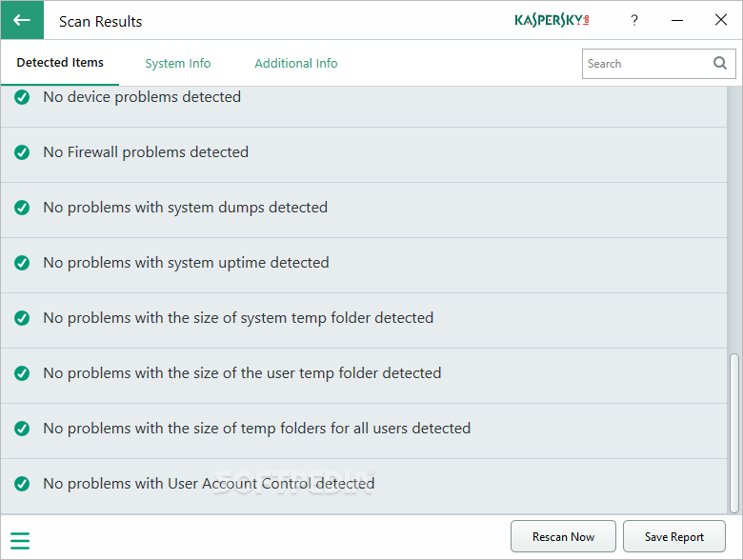Click the Rescan Now button

coord(563,536)
